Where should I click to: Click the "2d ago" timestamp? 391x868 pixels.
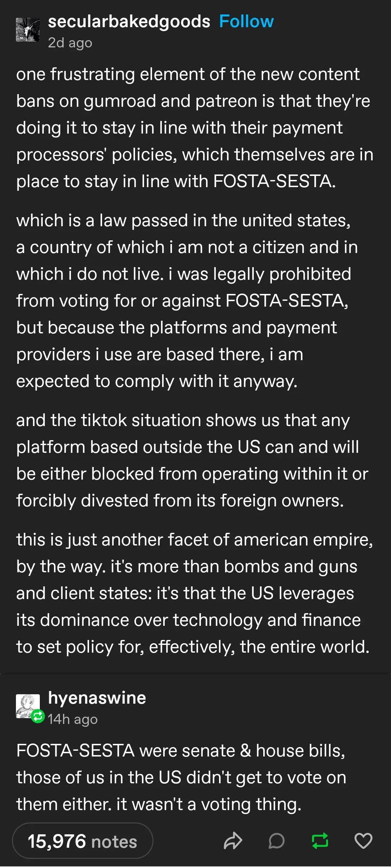point(70,43)
